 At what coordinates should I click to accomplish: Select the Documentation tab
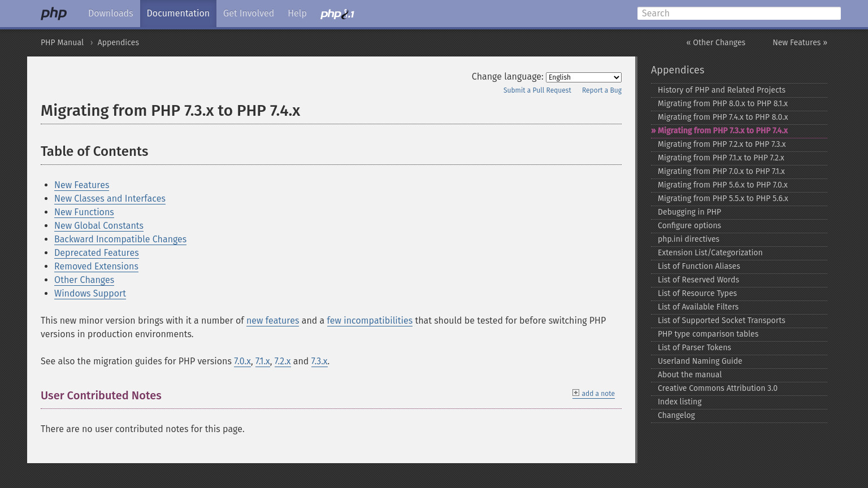tap(178, 14)
